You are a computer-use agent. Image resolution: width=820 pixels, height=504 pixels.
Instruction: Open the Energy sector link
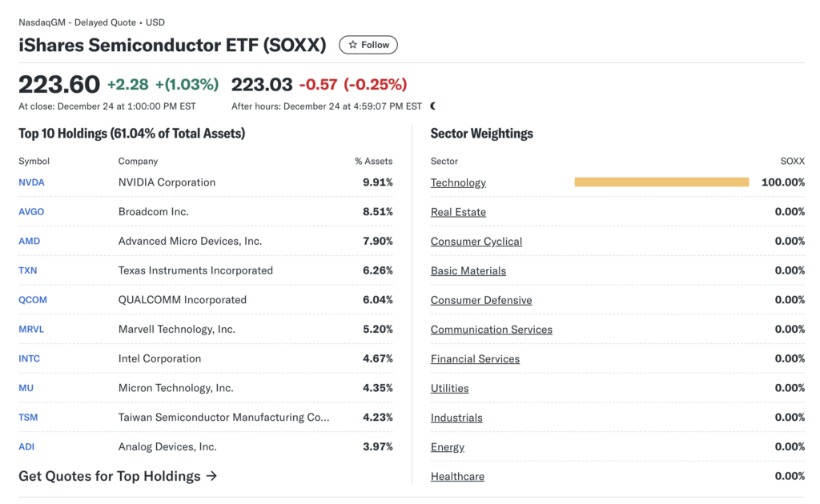pos(447,447)
